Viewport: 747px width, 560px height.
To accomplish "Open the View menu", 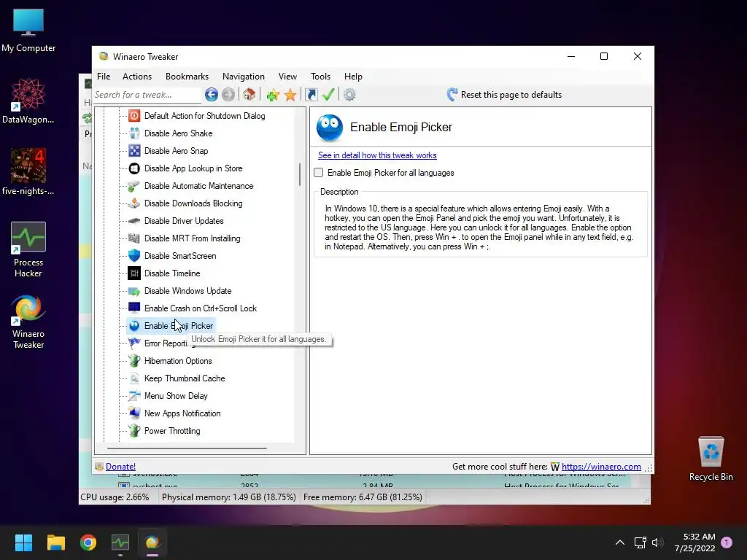I will click(287, 76).
